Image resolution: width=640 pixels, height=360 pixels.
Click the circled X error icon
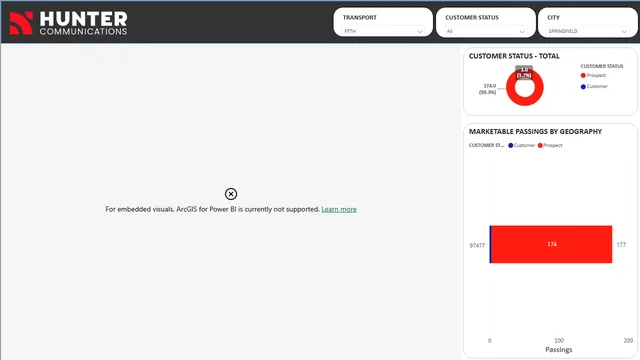[x=231, y=194]
